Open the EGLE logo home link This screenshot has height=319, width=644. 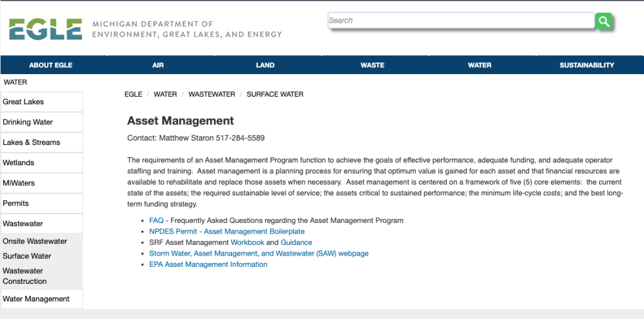[x=45, y=29]
